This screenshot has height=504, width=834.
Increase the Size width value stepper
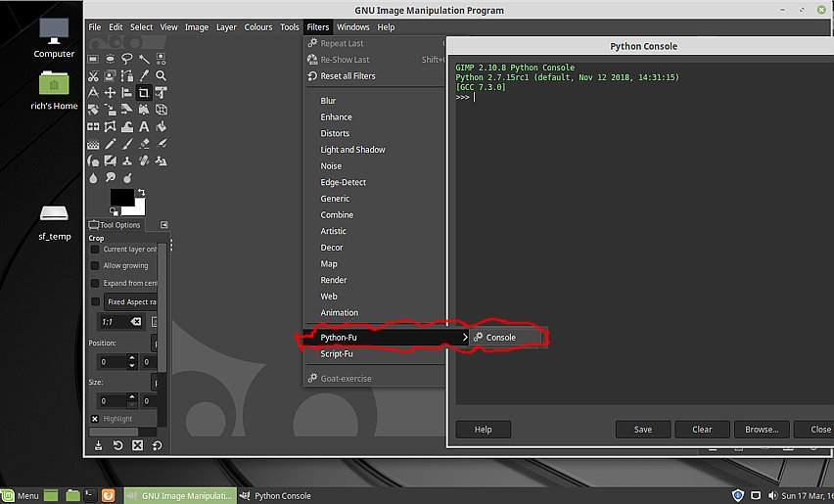pyautogui.click(x=132, y=396)
